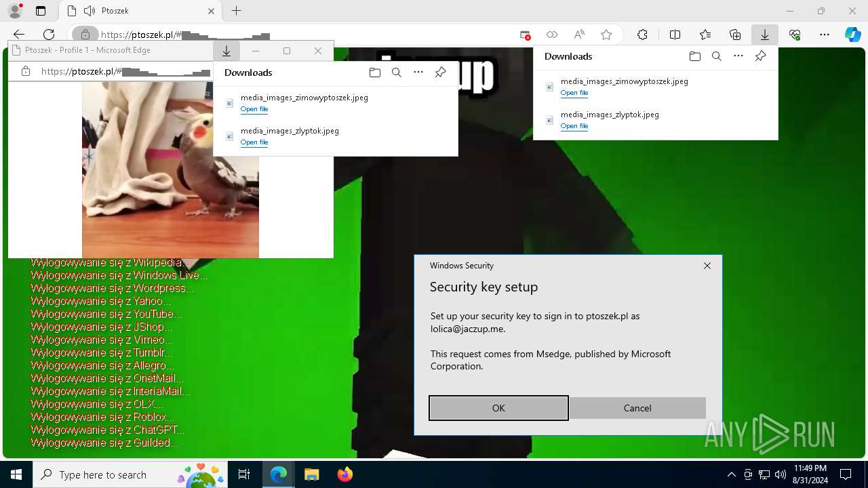The width and height of the screenshot is (868, 488).
Task: Pin the right Downloads panel
Action: coord(760,56)
